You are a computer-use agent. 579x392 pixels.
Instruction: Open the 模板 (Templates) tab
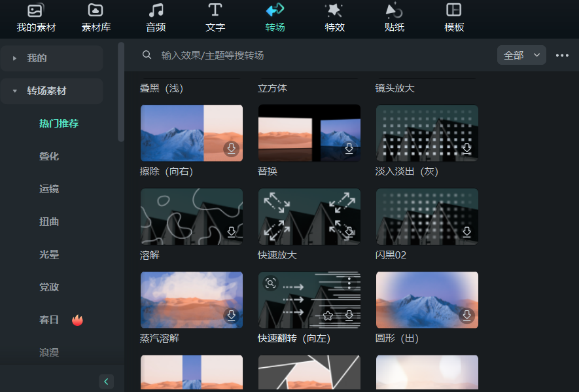point(453,18)
